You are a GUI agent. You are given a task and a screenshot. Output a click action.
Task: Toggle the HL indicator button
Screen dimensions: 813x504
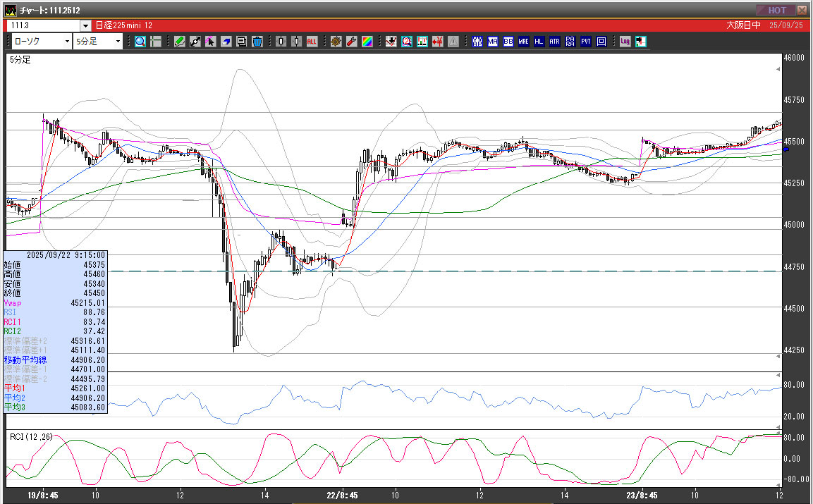539,42
